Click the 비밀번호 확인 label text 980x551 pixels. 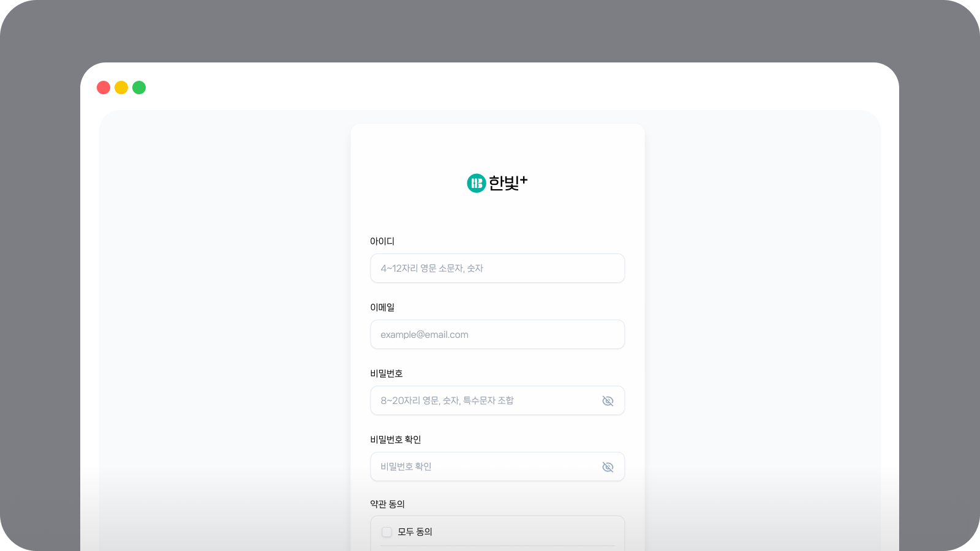tap(396, 440)
